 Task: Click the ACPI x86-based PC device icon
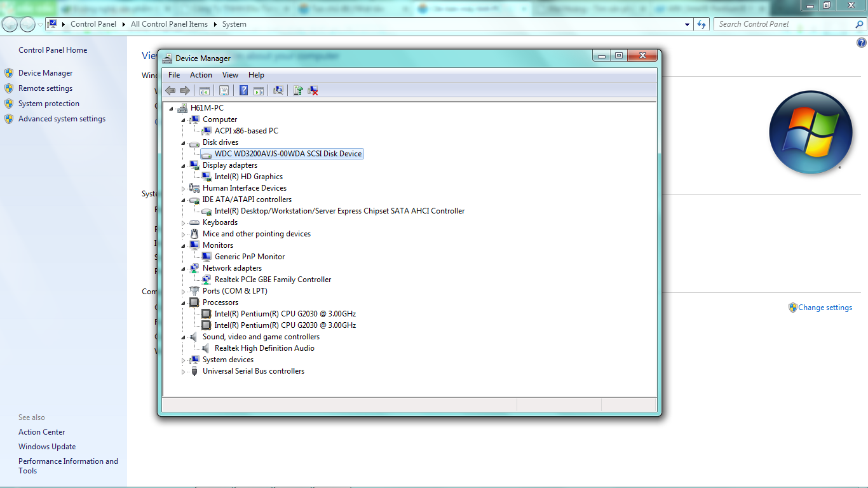click(x=207, y=131)
